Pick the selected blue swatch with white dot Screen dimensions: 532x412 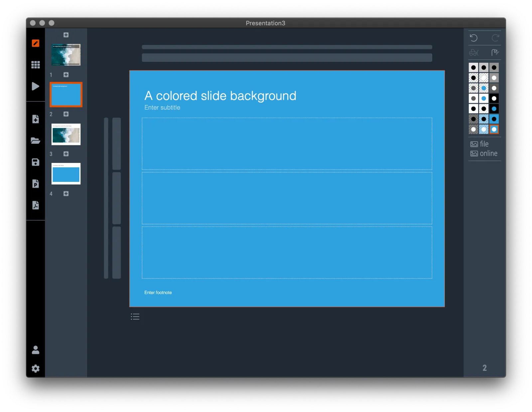click(494, 129)
